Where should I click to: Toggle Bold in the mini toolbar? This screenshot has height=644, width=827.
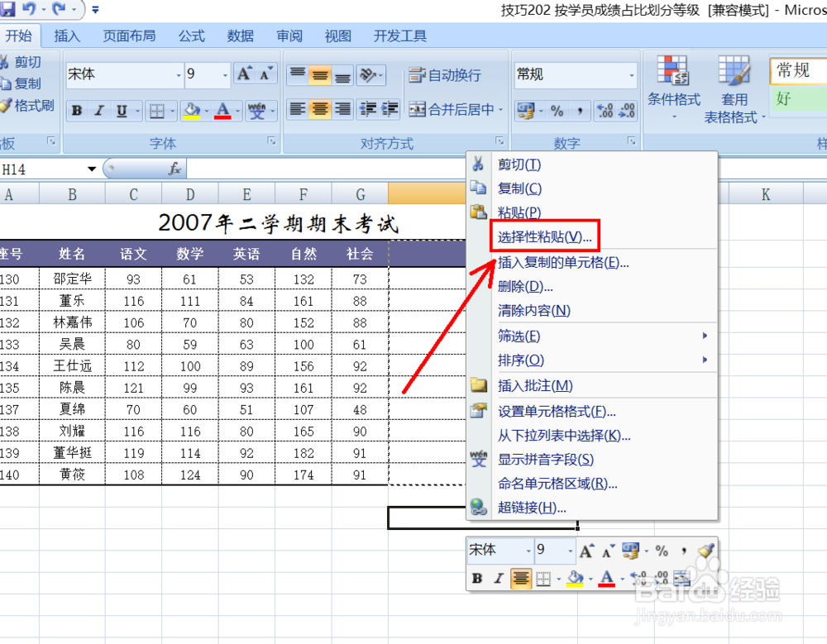pyautogui.click(x=478, y=579)
